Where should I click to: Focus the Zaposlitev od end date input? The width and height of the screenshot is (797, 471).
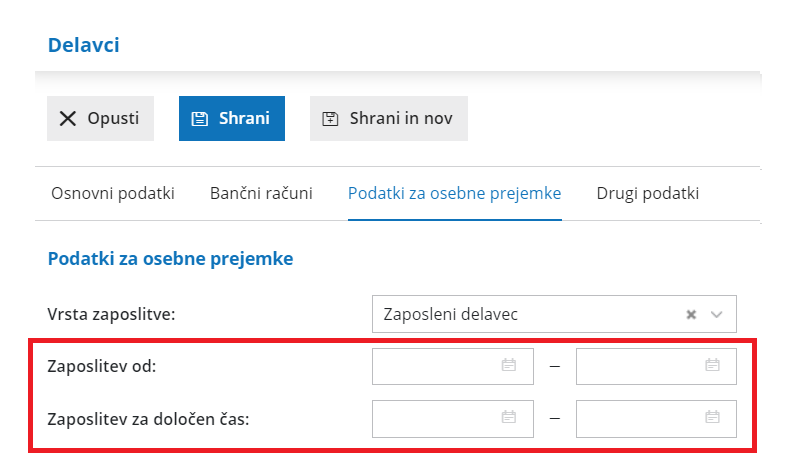click(638, 366)
